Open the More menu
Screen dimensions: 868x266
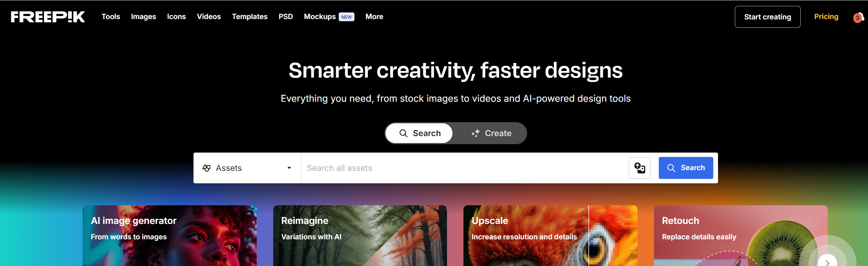coord(374,16)
